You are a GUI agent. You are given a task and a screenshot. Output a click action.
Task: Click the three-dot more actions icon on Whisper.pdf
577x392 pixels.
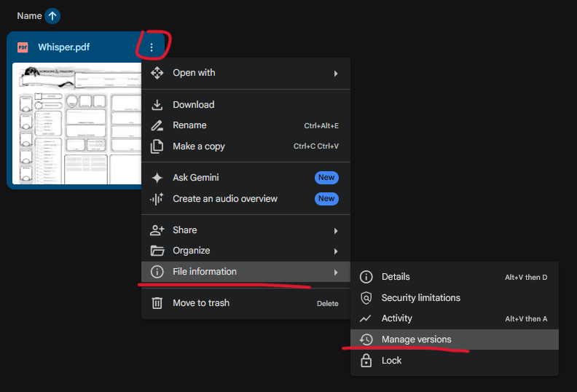(152, 47)
